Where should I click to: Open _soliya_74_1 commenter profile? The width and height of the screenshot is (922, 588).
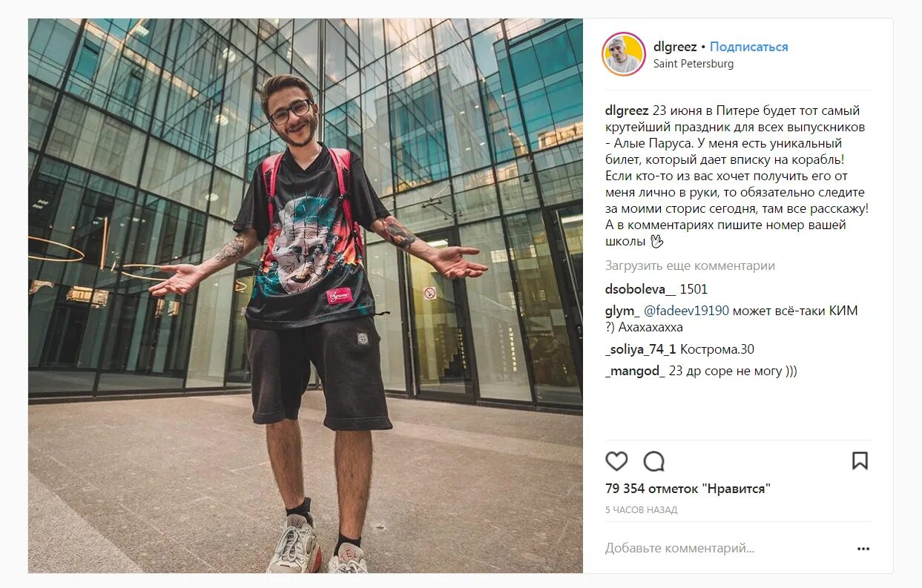click(x=641, y=349)
